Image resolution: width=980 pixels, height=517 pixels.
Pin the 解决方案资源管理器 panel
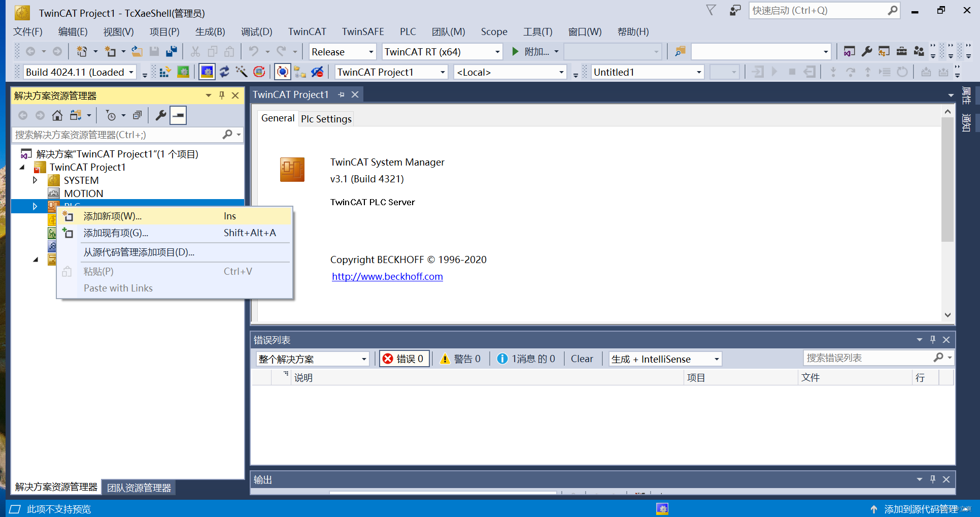tap(222, 95)
